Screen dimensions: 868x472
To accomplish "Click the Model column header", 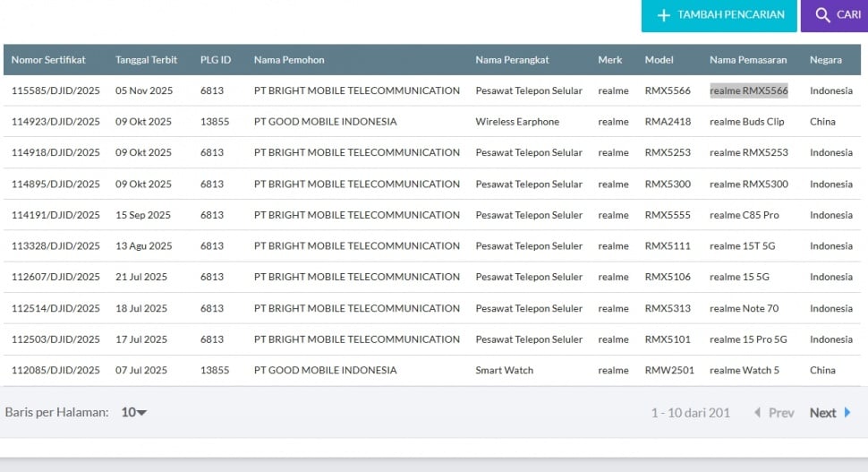I will (659, 60).
